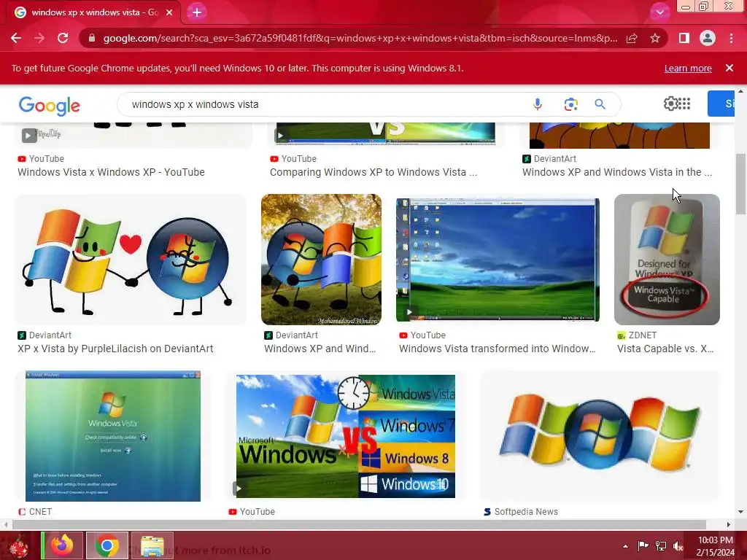
Task: View site info padlock icon
Action: [92, 38]
